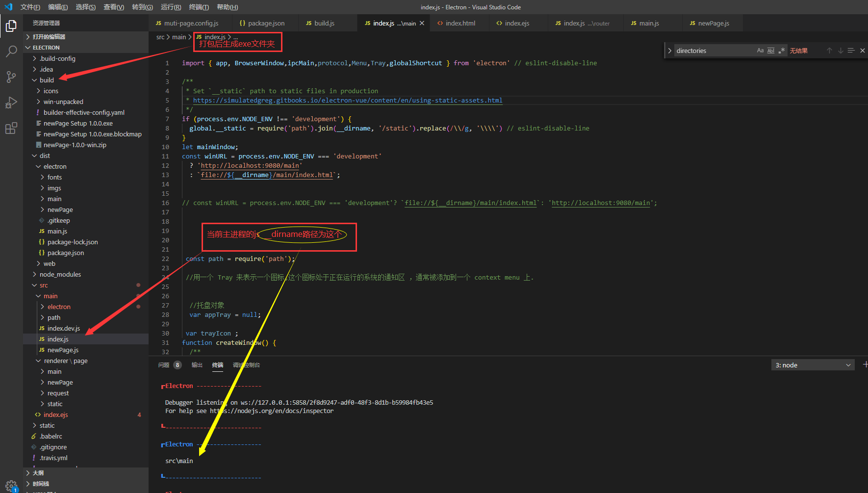The height and width of the screenshot is (493, 868).
Task: Open the 运行(R) menu
Action: (x=171, y=7)
